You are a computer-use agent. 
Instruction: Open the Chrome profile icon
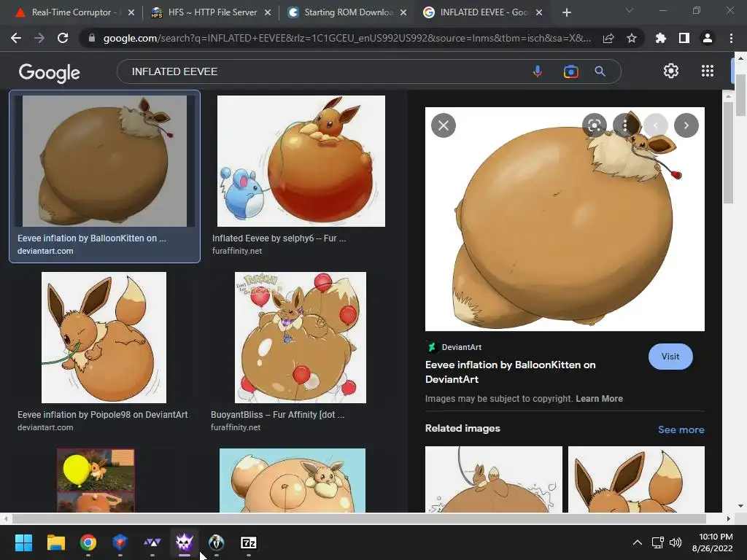[708, 38]
